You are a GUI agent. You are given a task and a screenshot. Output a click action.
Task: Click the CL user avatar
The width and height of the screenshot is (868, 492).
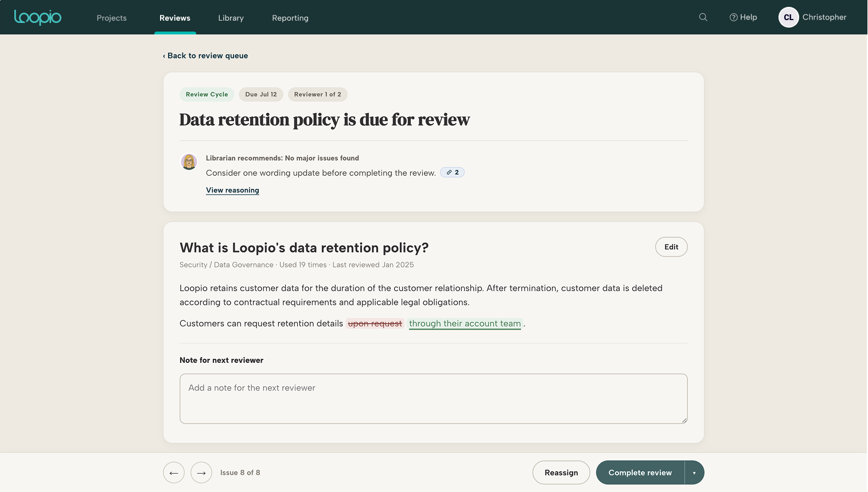pyautogui.click(x=788, y=17)
